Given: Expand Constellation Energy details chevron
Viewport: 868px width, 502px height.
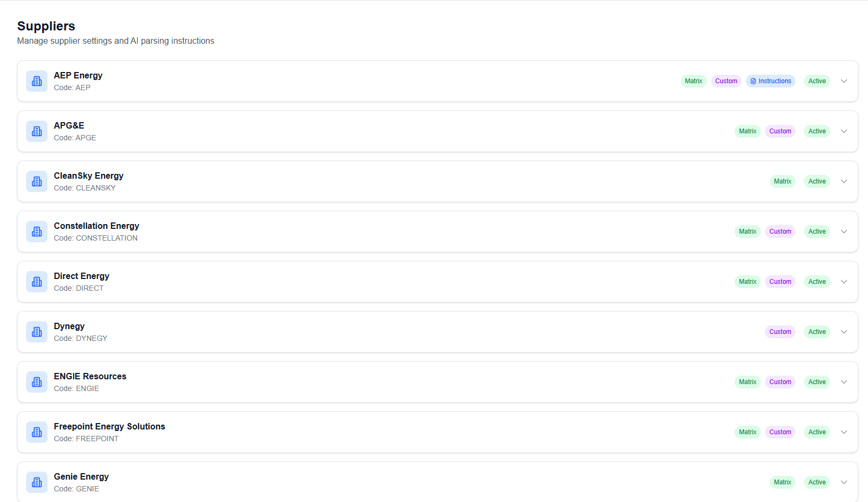Looking at the screenshot, I should coord(844,232).
